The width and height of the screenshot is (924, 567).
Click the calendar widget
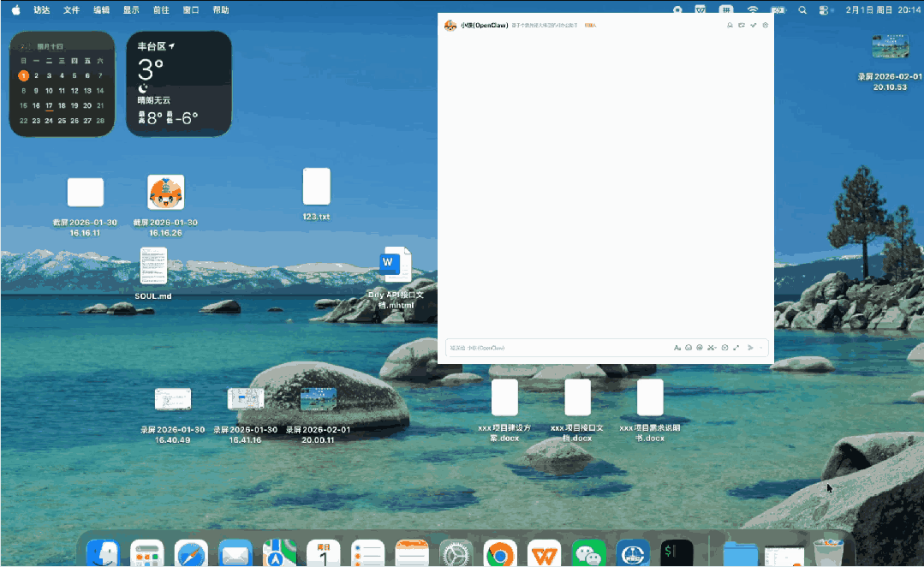point(62,84)
